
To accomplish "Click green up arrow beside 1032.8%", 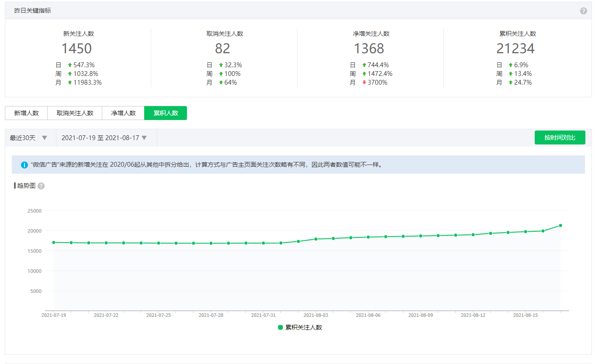I will point(70,74).
